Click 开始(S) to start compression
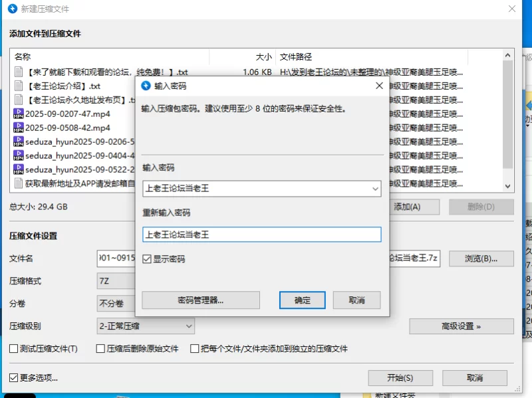This screenshot has height=398, width=532. [400, 377]
